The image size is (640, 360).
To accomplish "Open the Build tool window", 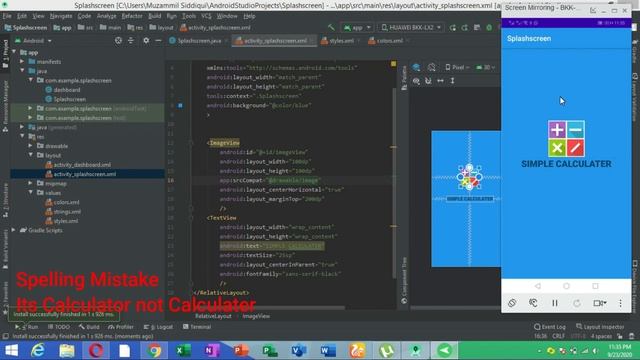I will click(x=89, y=327).
